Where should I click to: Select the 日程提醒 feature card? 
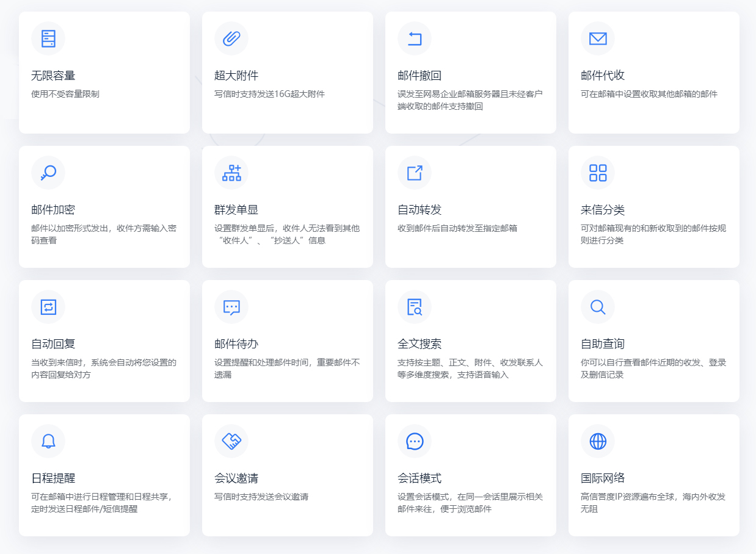point(104,475)
